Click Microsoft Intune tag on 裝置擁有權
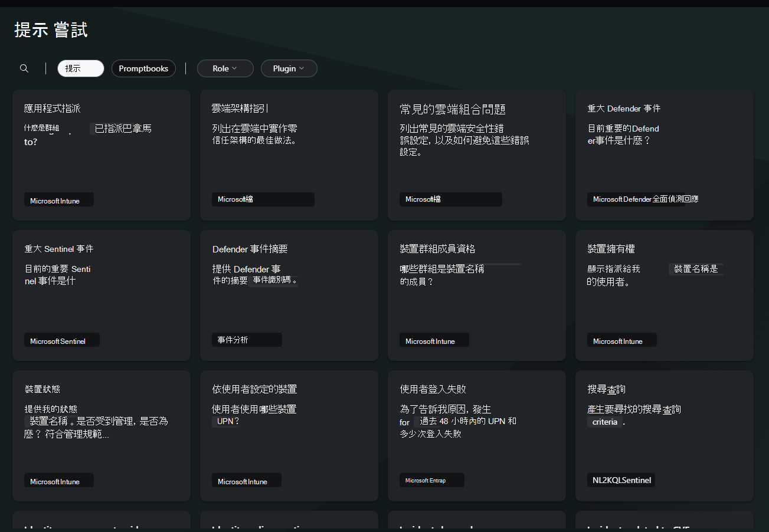Viewport: 769px width, 532px height. 622,340
